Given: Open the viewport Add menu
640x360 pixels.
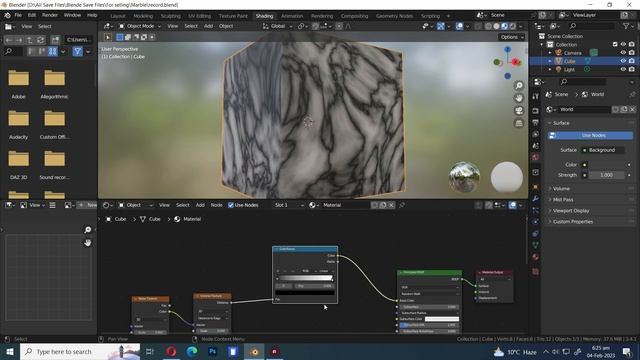Looking at the screenshot, I should click(x=208, y=26).
